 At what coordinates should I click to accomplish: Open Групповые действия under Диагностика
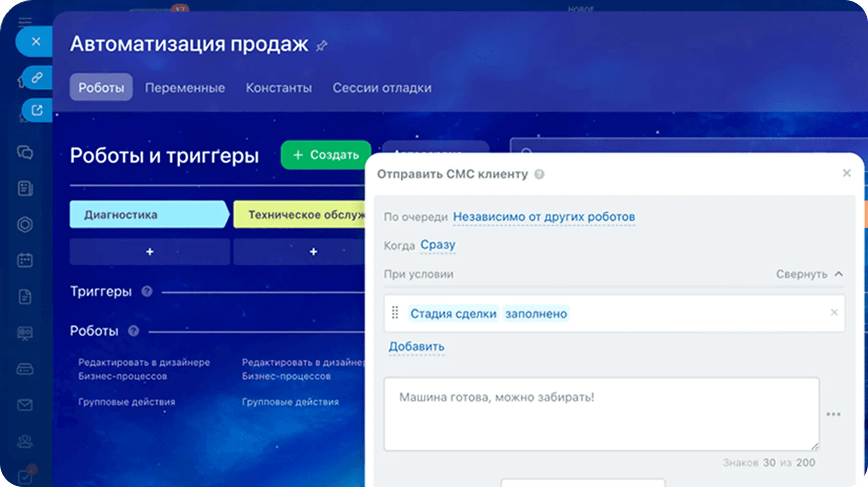(126, 402)
